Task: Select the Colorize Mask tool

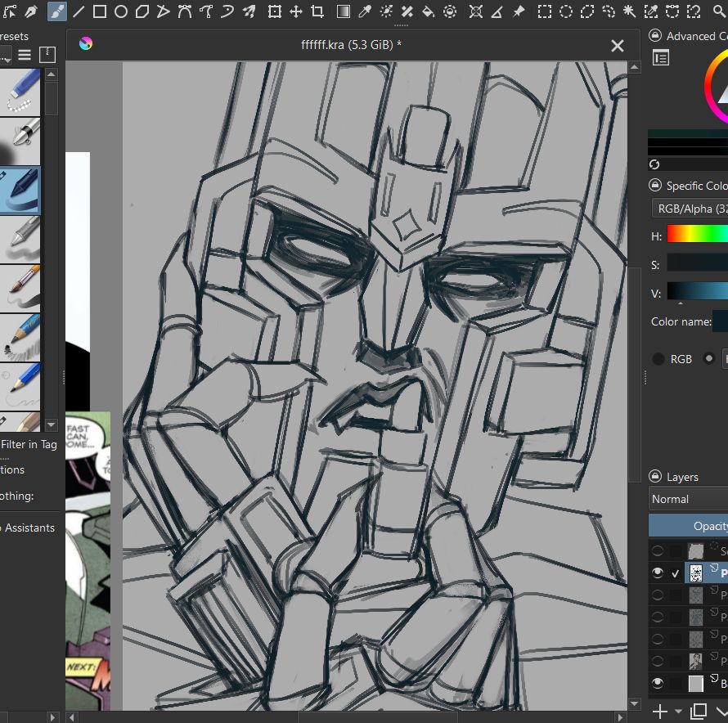Action: pyautogui.click(x=386, y=11)
